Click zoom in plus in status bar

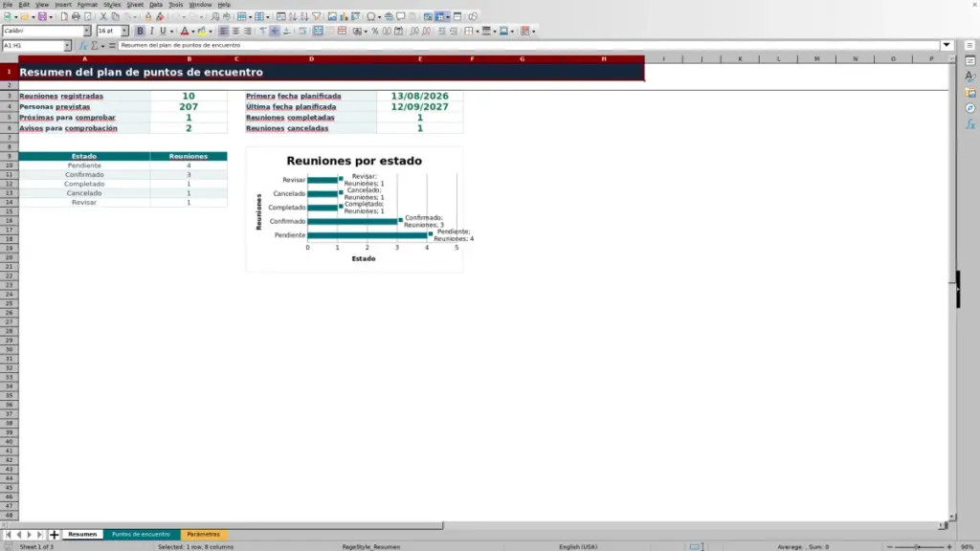pyautogui.click(x=949, y=547)
